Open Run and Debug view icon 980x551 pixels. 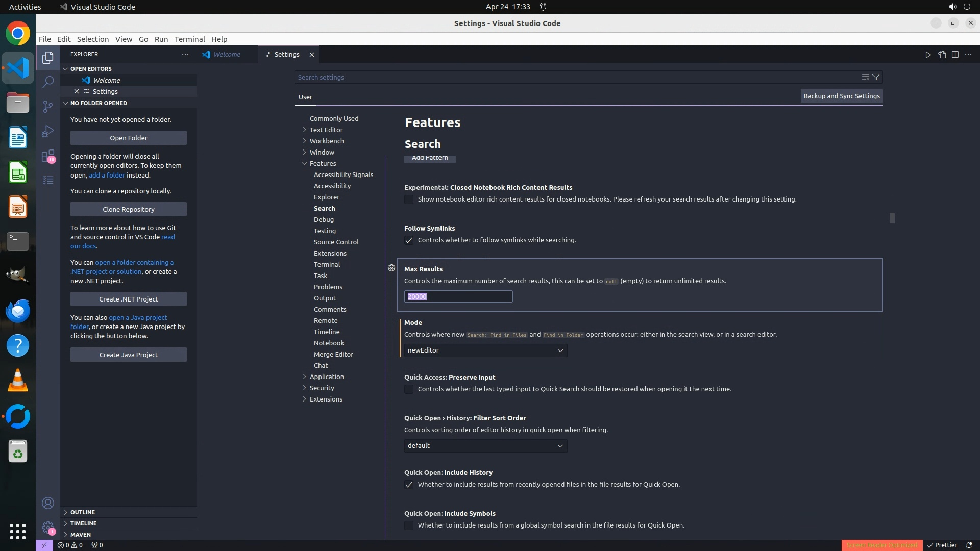click(x=48, y=131)
